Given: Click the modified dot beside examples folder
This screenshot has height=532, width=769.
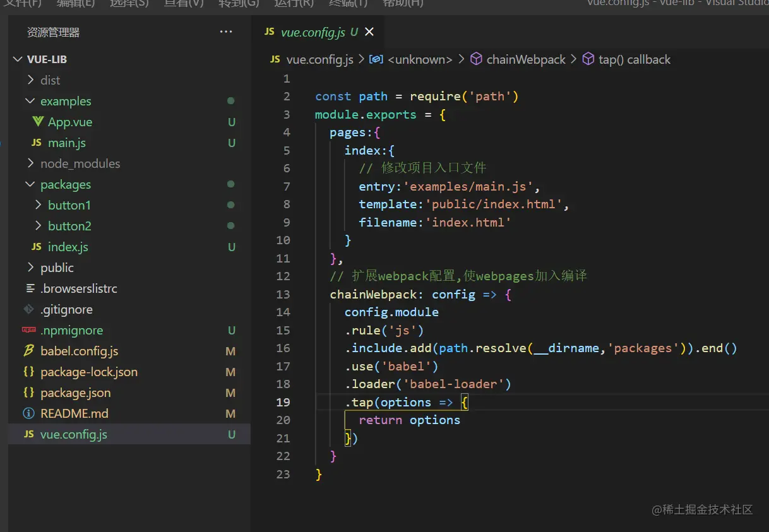Looking at the screenshot, I should pyautogui.click(x=230, y=101).
